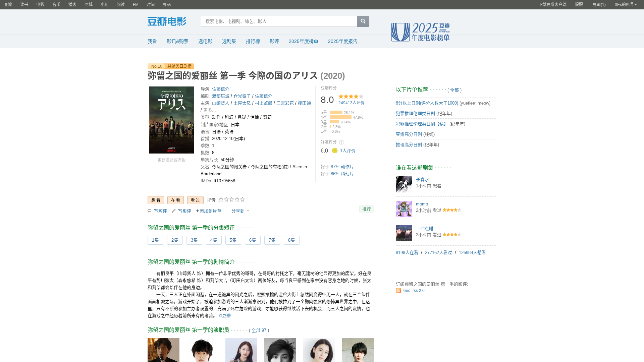Screen dimensions: 644x362
Task: Open 影讯&购票 navigation item
Action: tap(178, 41)
